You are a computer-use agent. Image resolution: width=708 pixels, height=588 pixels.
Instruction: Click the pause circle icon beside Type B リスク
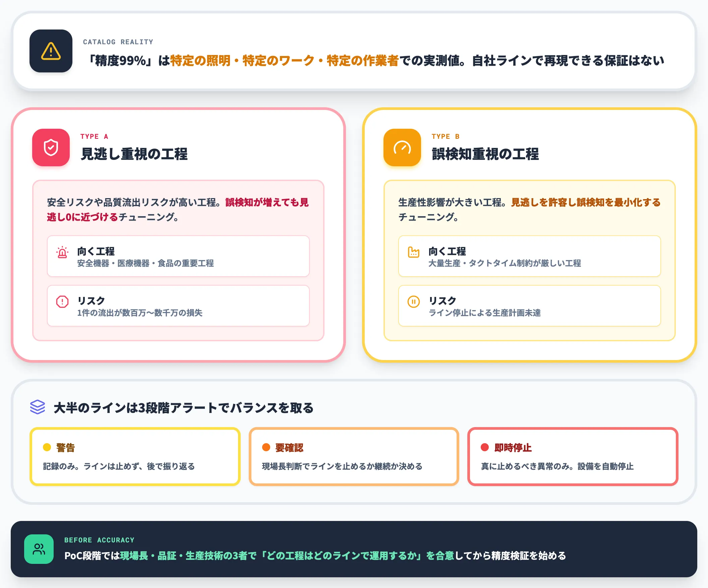coord(414,302)
